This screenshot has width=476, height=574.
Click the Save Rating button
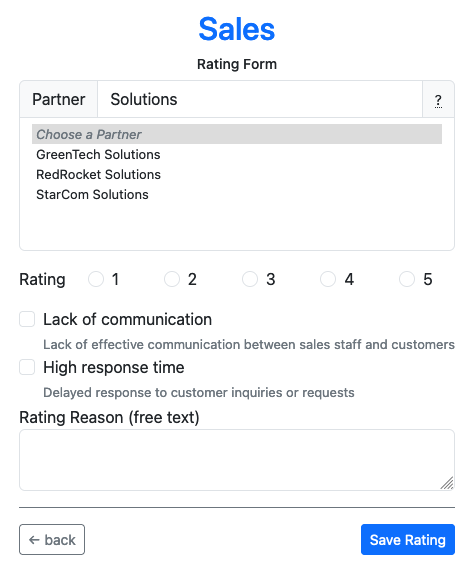(x=408, y=540)
